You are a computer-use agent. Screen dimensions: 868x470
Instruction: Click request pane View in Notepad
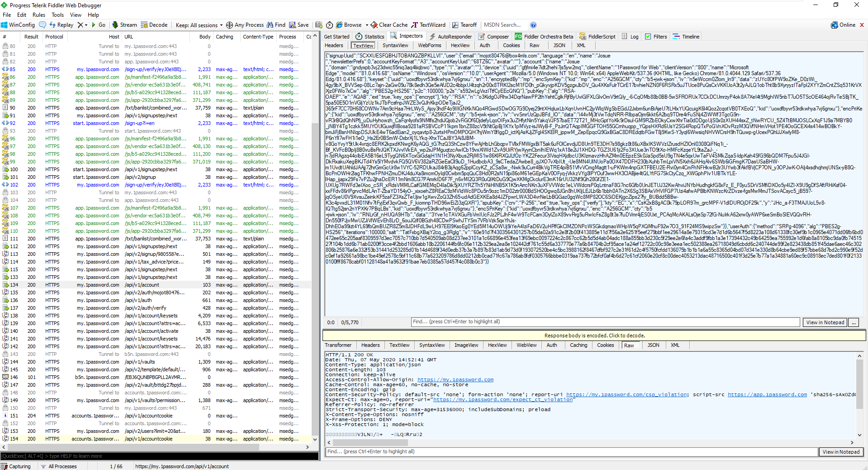click(825, 322)
